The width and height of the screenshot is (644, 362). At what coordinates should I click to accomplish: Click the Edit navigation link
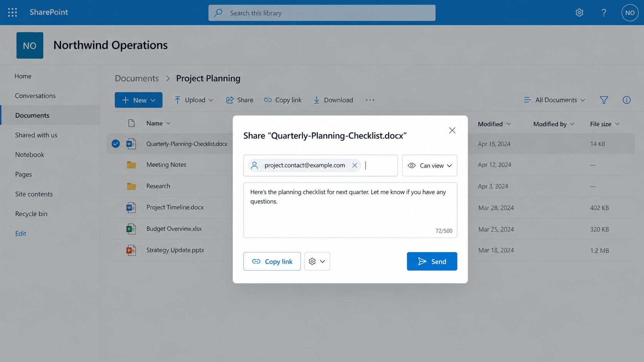coord(21,234)
